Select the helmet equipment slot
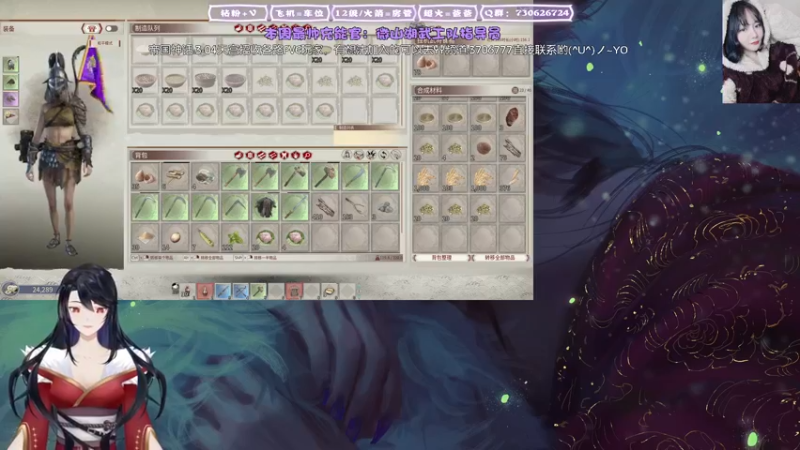This screenshot has width=800, height=450. 11,65
